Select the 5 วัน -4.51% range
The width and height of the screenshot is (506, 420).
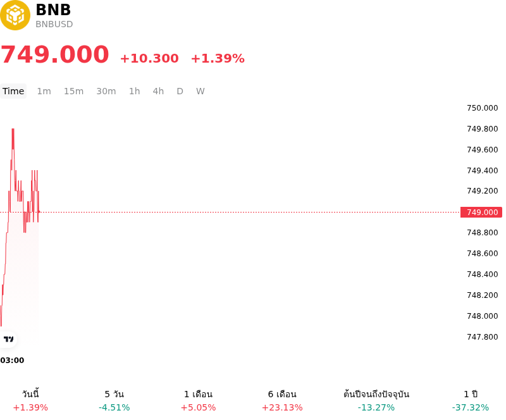point(114,400)
